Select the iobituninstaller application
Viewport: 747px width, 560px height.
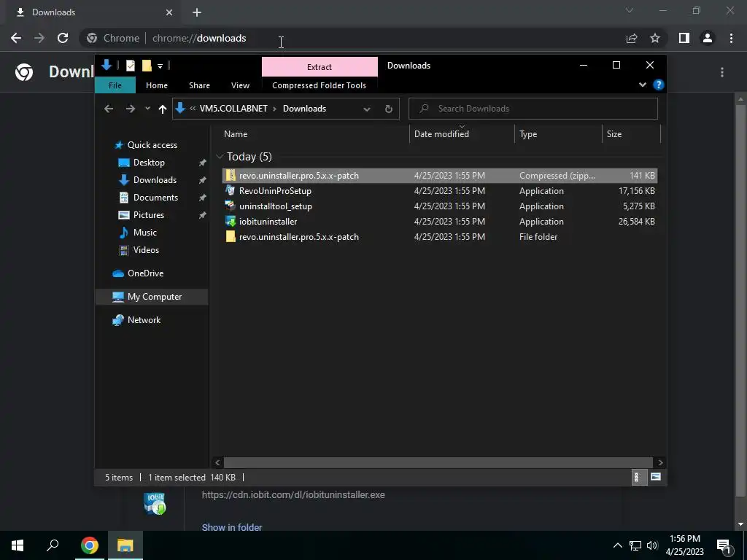[x=440, y=222]
